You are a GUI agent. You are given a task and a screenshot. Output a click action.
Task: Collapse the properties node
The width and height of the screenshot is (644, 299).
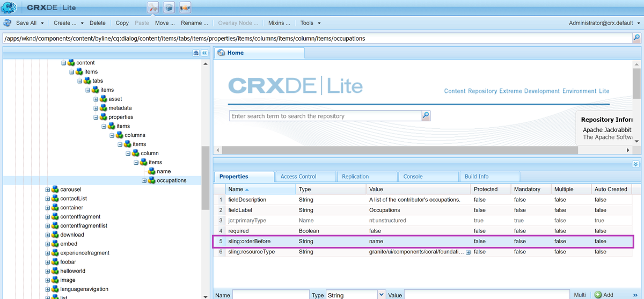point(96,117)
